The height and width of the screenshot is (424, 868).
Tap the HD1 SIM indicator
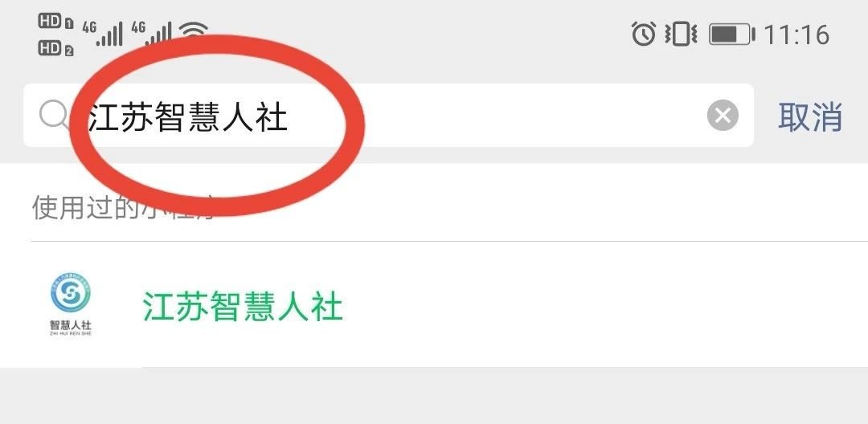56,22
